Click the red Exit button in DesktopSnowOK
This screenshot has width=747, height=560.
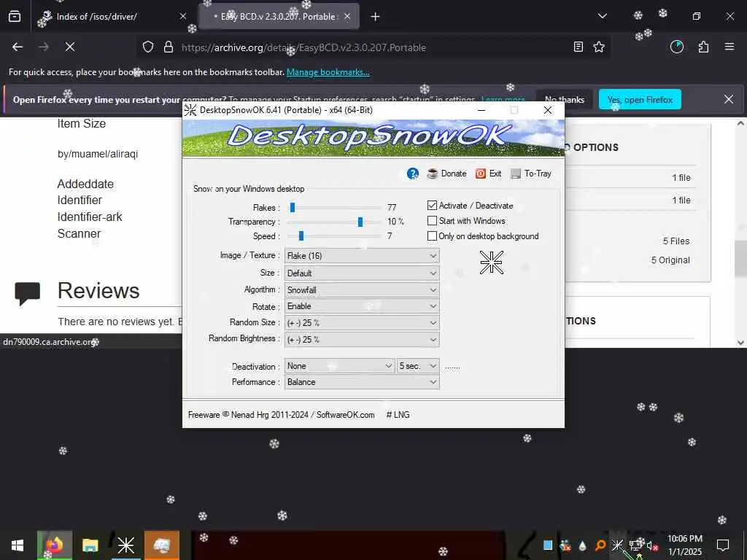(488, 174)
